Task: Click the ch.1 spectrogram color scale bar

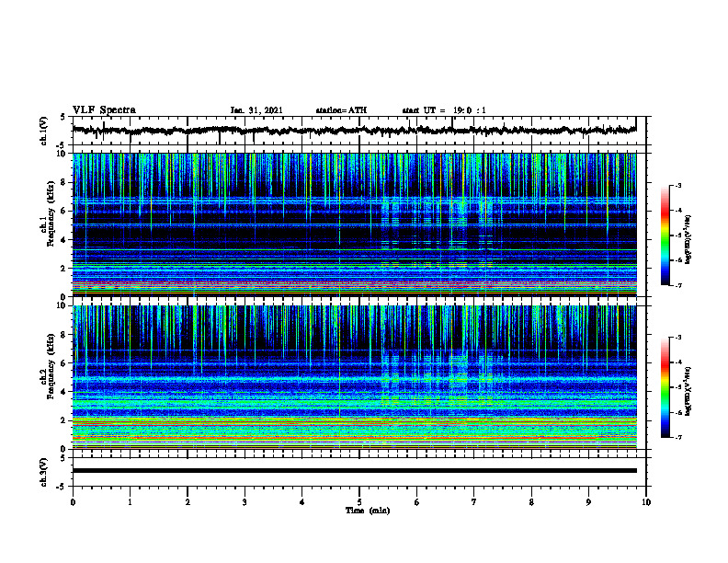Action: (665, 236)
